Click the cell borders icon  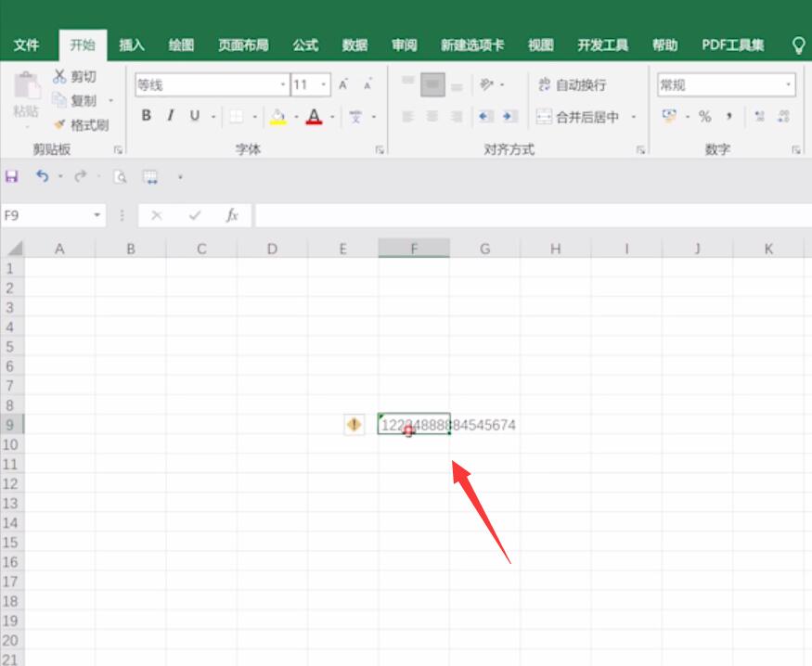click(x=237, y=117)
